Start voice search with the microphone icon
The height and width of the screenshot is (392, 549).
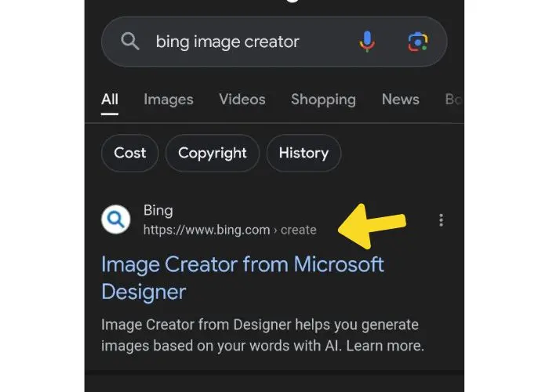pos(367,42)
